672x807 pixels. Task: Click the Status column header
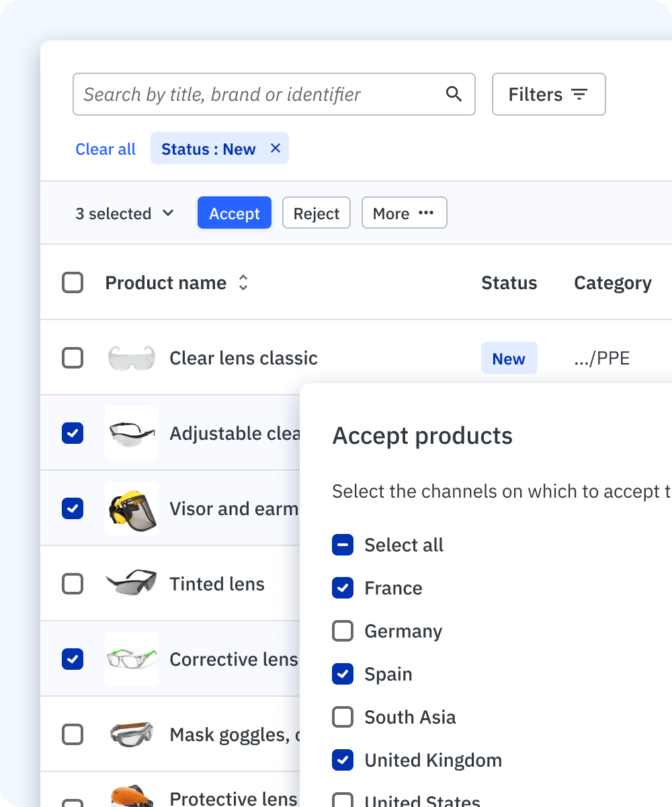coord(509,283)
